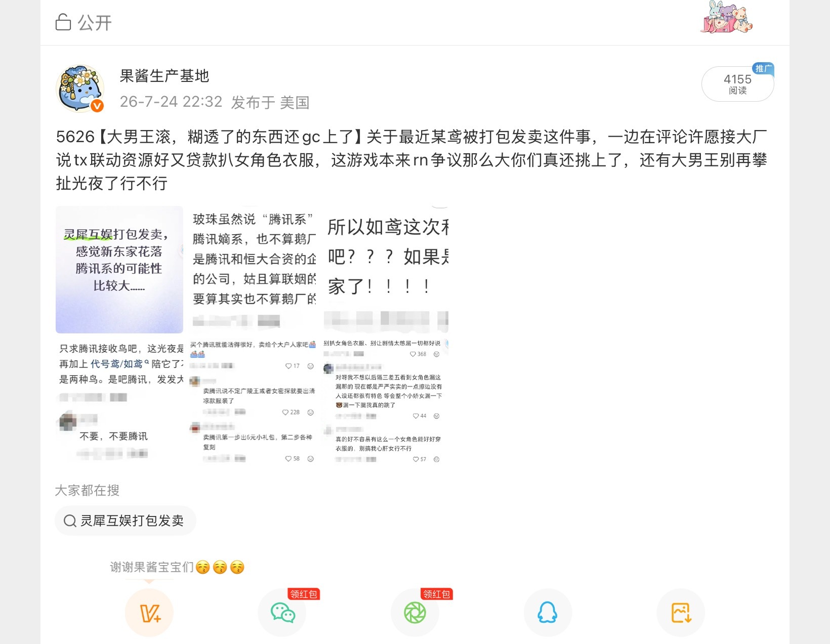Share to WeChat chat icon

tap(282, 613)
